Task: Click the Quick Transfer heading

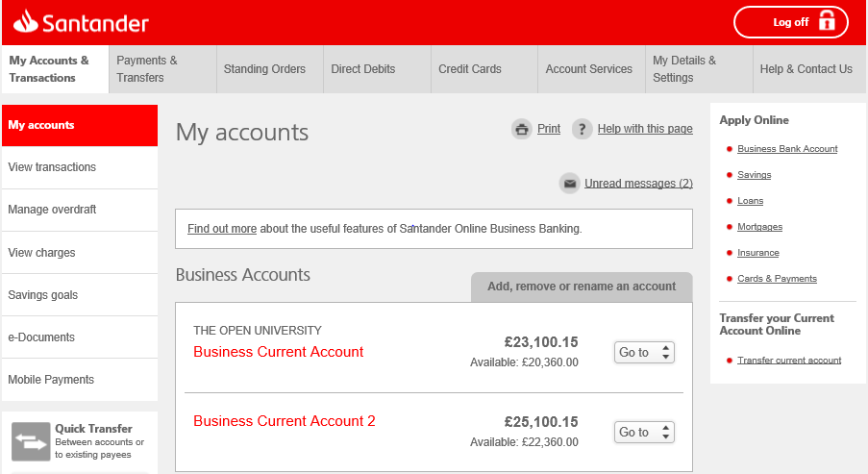Action: [x=93, y=429]
